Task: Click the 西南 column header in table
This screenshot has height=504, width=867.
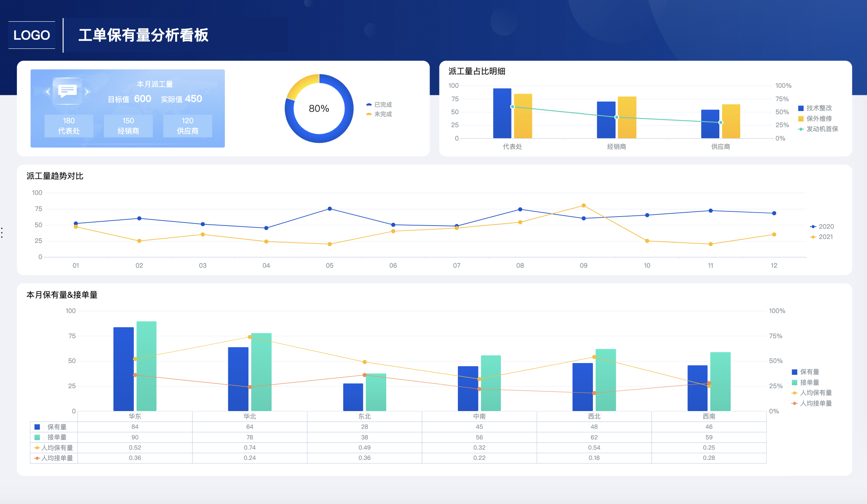Action: point(709,416)
